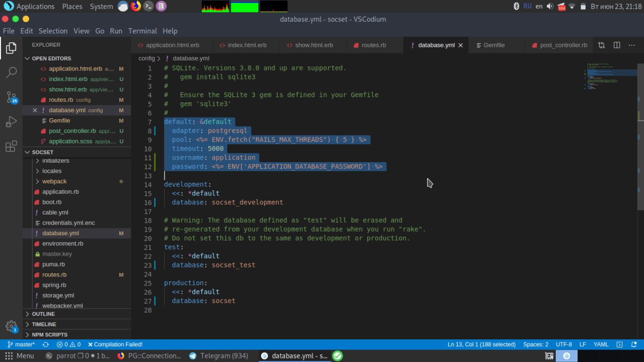Open the Selection menu
Screen dimensions: 644x362
pyautogui.click(x=53, y=31)
